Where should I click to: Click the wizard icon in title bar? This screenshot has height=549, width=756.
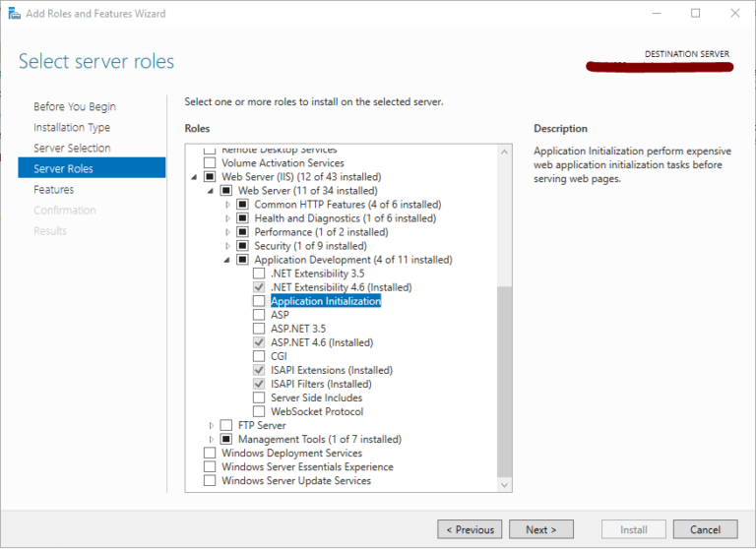pos(12,14)
